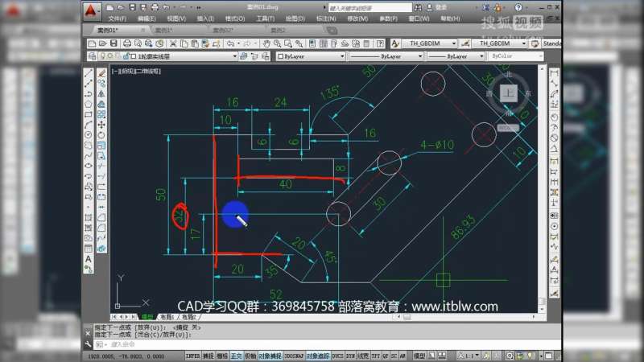Image resolution: width=644 pixels, height=362 pixels.
Task: Click the 模型 model space button
Action: coord(419,355)
